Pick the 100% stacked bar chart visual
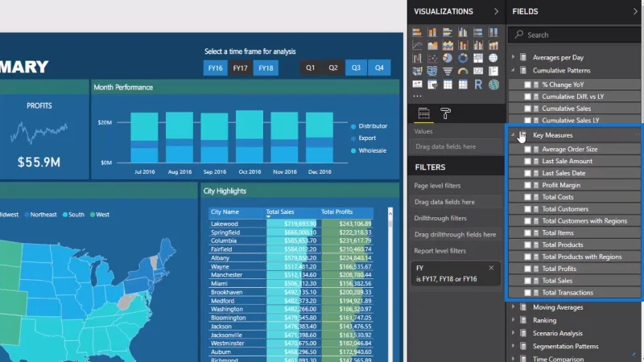Viewport: 644px width, 362px height. click(478, 32)
